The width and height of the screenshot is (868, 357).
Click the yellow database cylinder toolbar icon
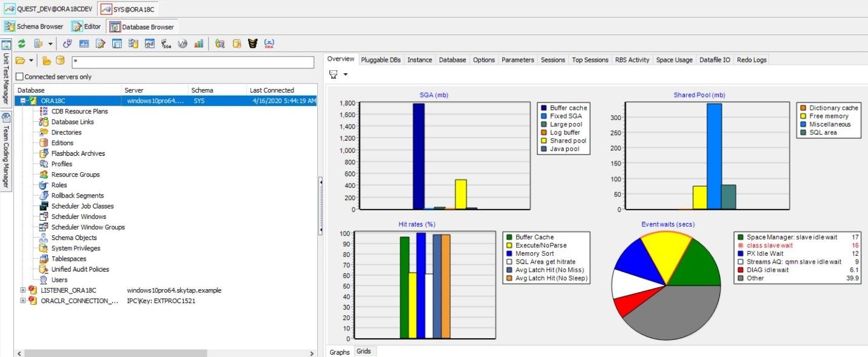click(237, 44)
